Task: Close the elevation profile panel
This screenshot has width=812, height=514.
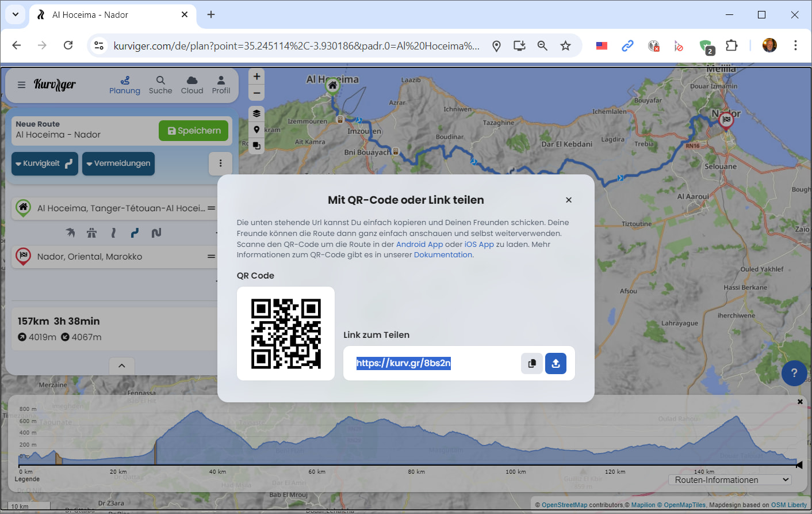Action: pyautogui.click(x=800, y=402)
